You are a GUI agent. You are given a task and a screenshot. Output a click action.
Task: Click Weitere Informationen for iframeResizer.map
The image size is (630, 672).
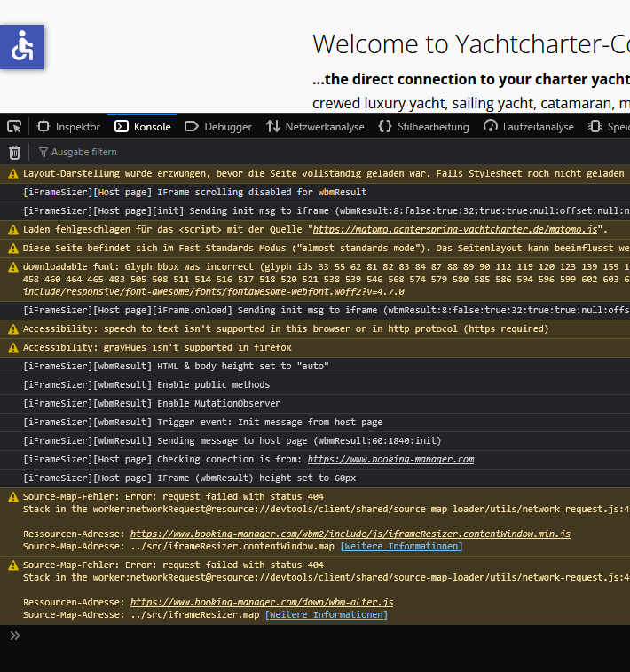326,614
